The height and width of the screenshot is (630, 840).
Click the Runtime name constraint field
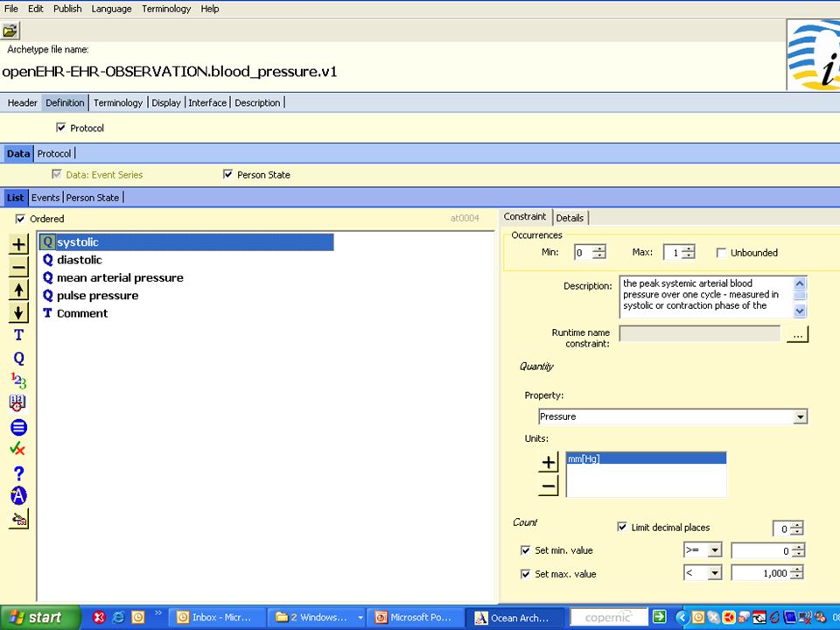click(700, 333)
